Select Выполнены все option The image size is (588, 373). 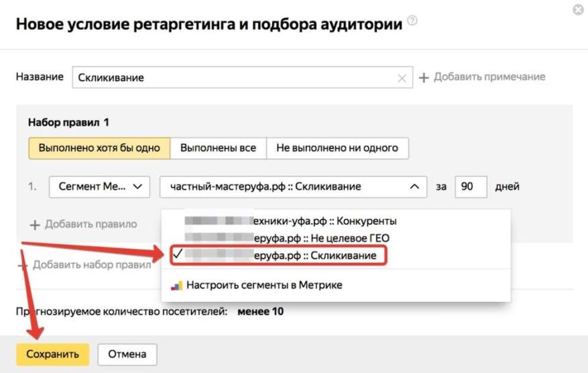(218, 148)
